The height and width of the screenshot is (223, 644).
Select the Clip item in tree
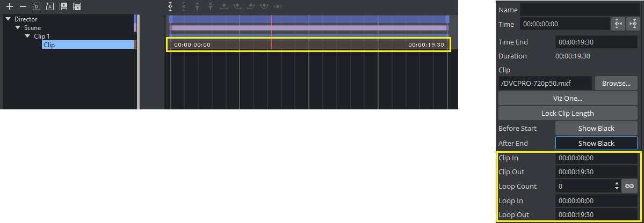(x=49, y=45)
